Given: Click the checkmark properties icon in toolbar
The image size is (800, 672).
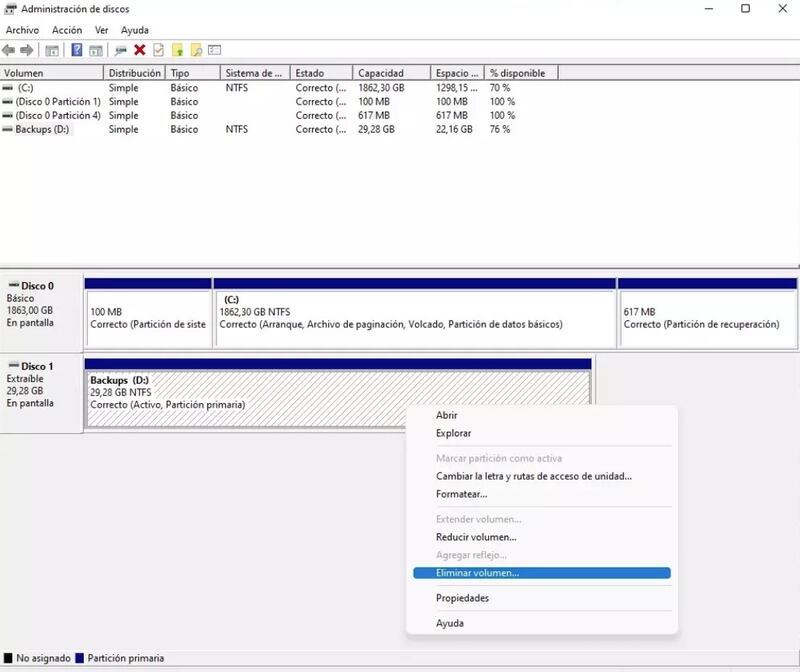Looking at the screenshot, I should (158, 50).
